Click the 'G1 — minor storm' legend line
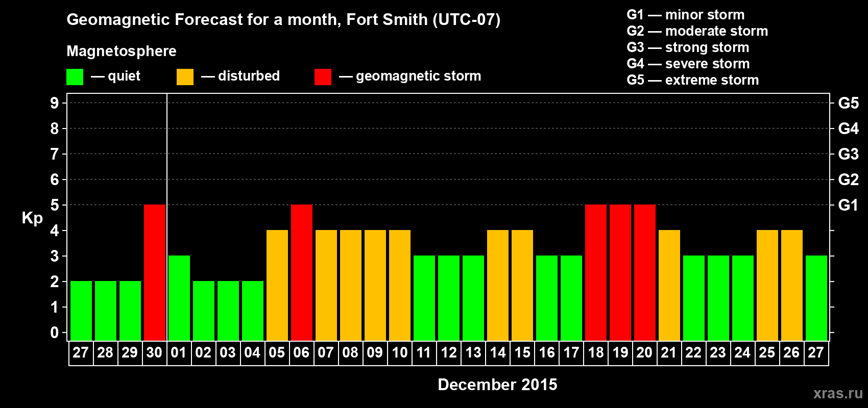The height and width of the screenshot is (408, 868). tap(686, 15)
